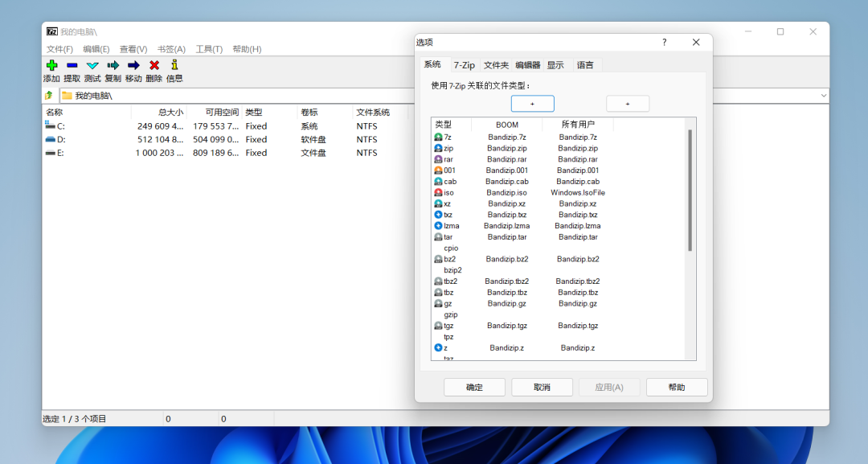Click the blue Extract (提取) toolbar icon
Image resolution: width=868 pixels, height=464 pixels.
(x=72, y=65)
